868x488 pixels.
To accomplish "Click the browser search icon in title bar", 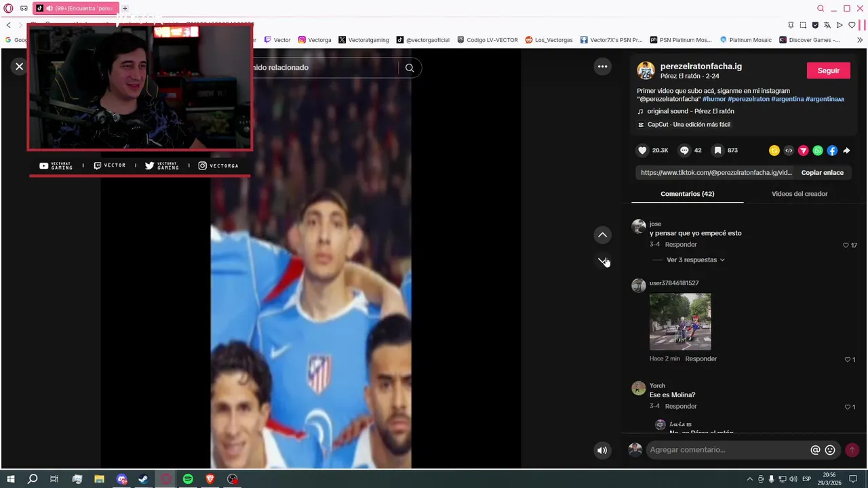I will (x=821, y=8).
